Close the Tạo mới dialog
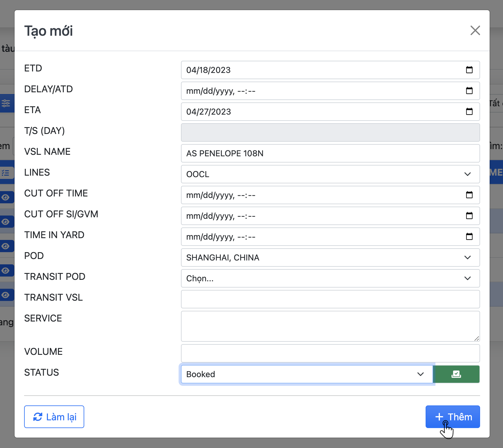Image resolution: width=503 pixels, height=448 pixels. 475,30
